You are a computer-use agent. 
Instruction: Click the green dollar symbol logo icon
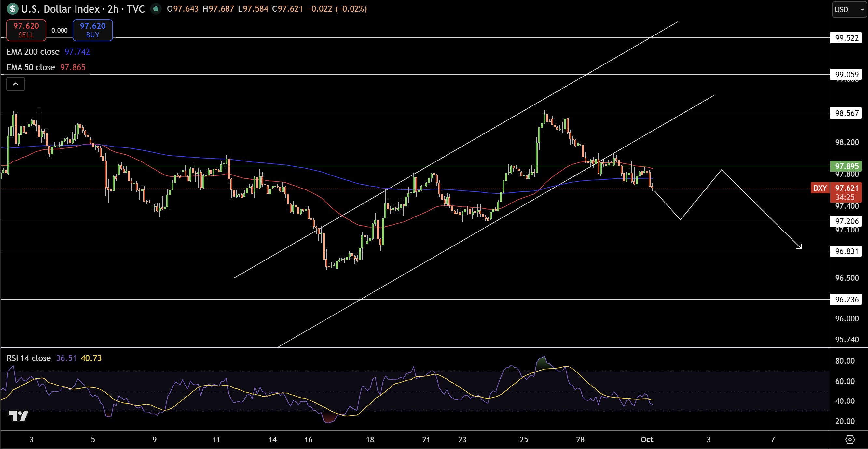coord(12,9)
